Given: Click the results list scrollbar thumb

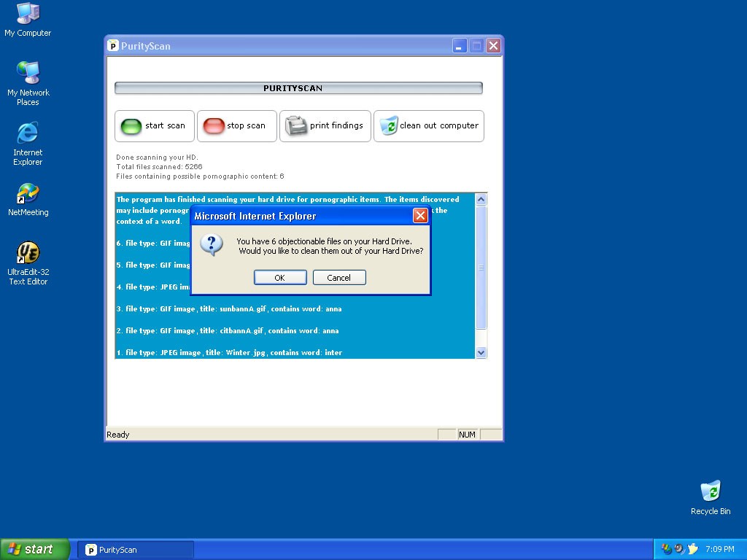Looking at the screenshot, I should [481, 267].
